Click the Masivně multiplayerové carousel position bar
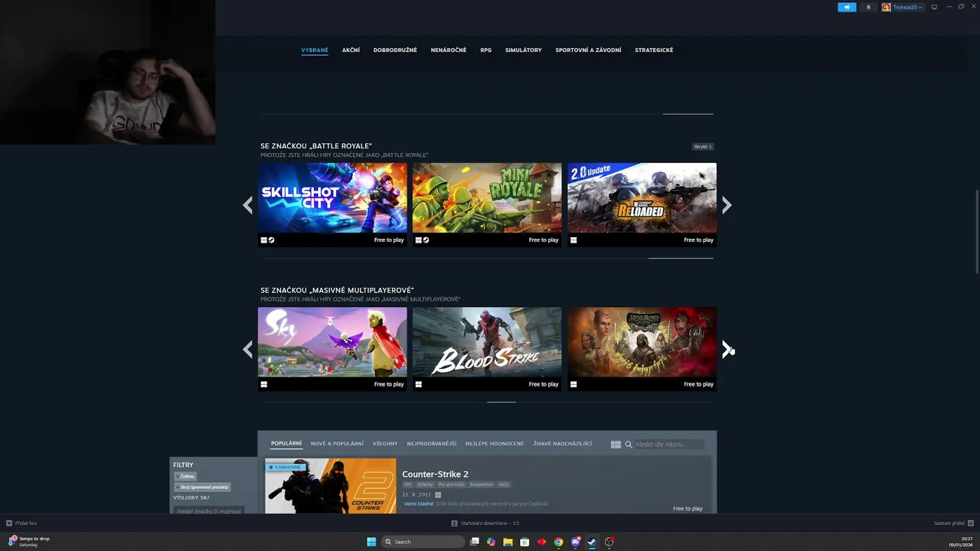 (501, 402)
